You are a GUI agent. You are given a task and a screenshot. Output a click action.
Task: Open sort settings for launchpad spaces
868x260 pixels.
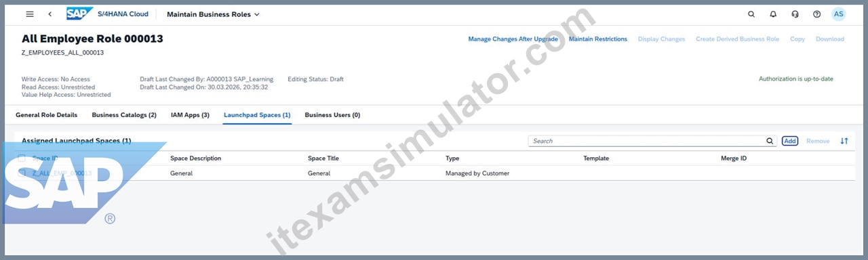tap(844, 141)
